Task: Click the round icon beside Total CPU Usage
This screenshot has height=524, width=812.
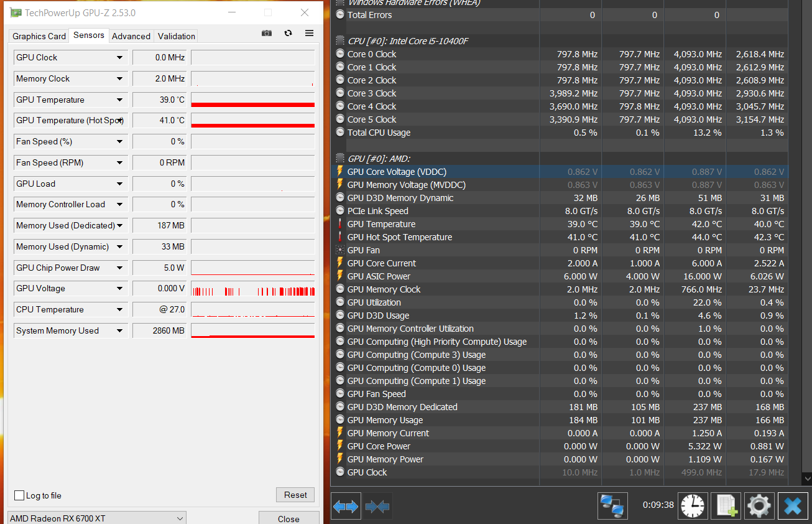Action: (340, 133)
